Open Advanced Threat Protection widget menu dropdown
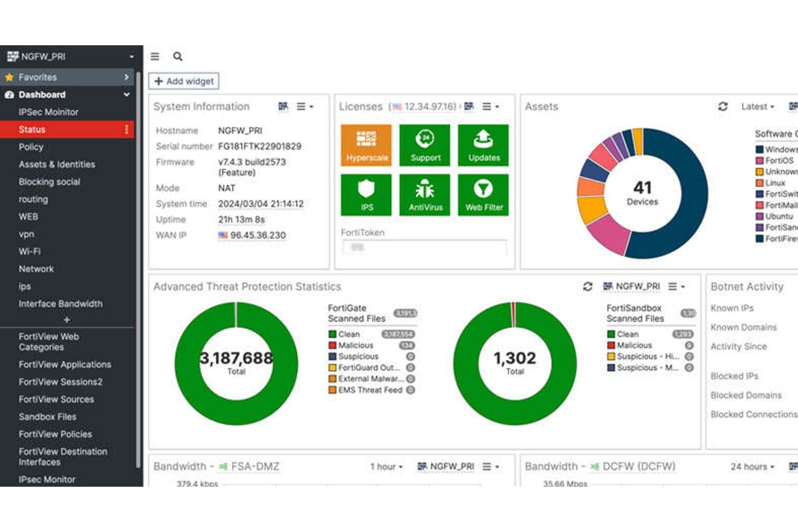The image size is (798, 532). pyautogui.click(x=677, y=286)
